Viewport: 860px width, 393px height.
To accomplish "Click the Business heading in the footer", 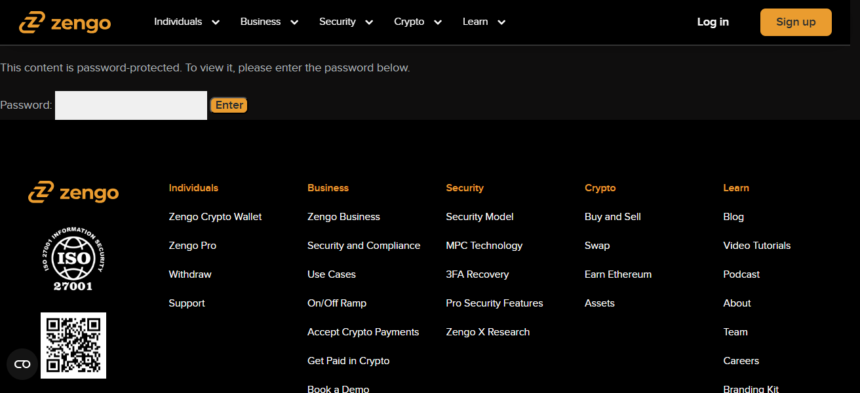I will [328, 188].
